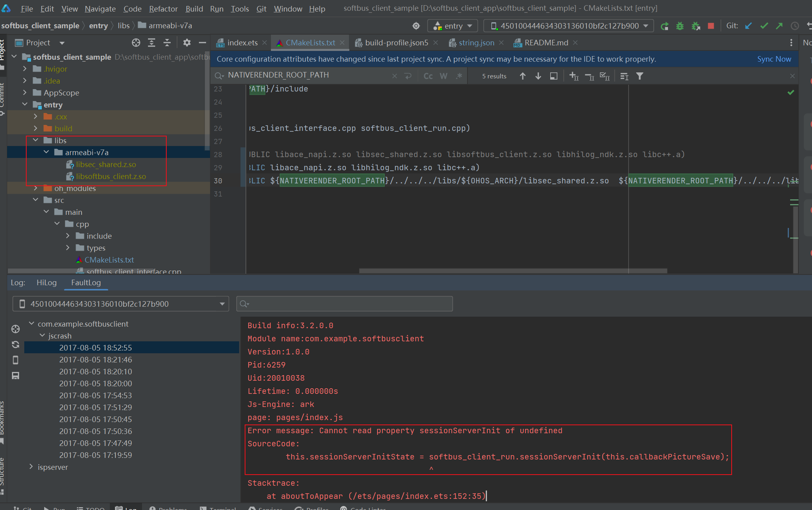Click Sync Now link
Screen dimensions: 812x510
(774, 59)
